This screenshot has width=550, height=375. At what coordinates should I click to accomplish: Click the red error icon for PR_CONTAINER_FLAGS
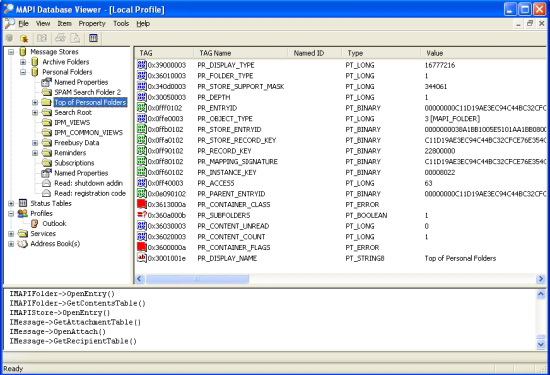(141, 247)
